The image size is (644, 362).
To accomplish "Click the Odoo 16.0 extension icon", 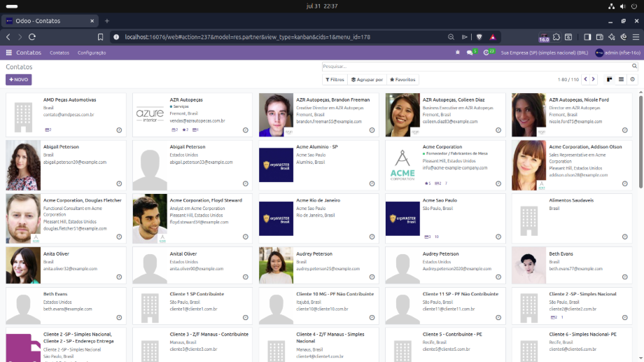I will tap(544, 37).
